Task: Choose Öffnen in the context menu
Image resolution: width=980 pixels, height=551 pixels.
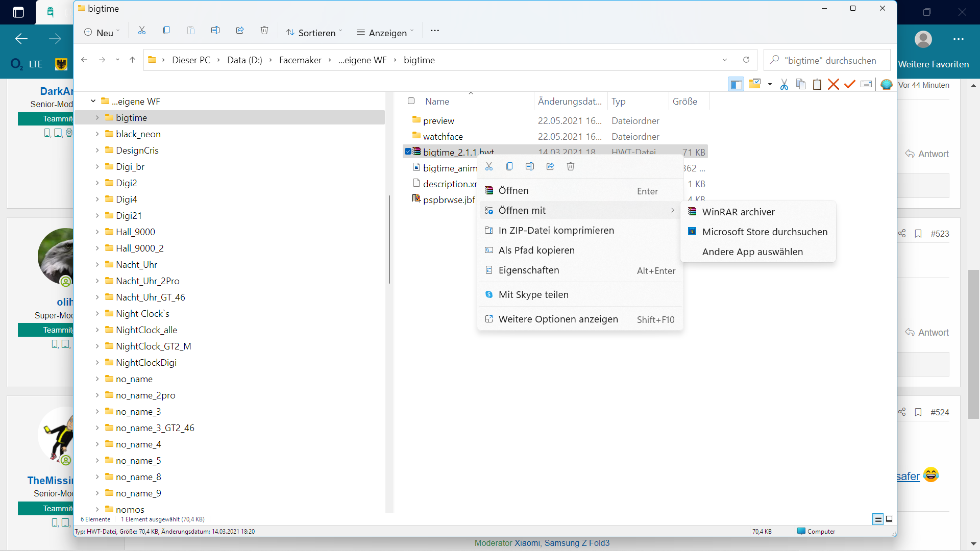Action: click(580, 190)
